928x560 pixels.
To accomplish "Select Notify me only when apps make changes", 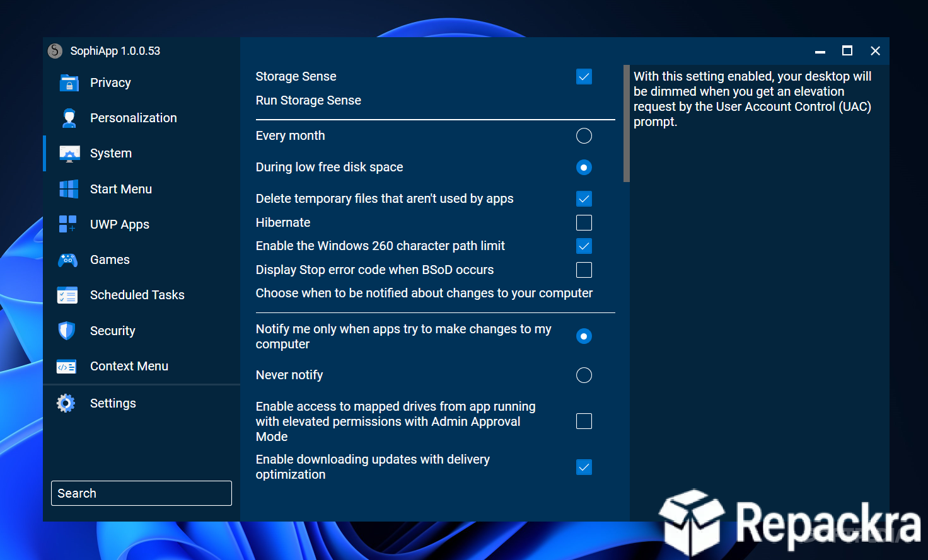I will 584,336.
